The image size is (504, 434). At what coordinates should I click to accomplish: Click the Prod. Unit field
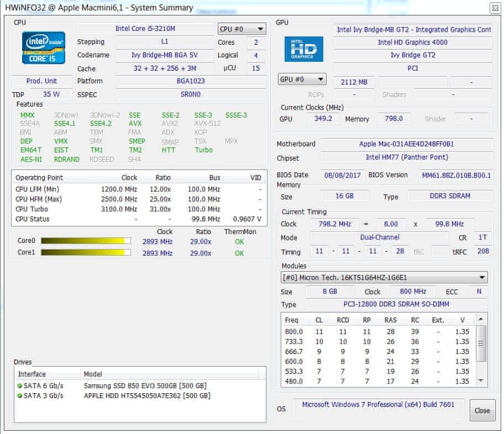point(42,81)
